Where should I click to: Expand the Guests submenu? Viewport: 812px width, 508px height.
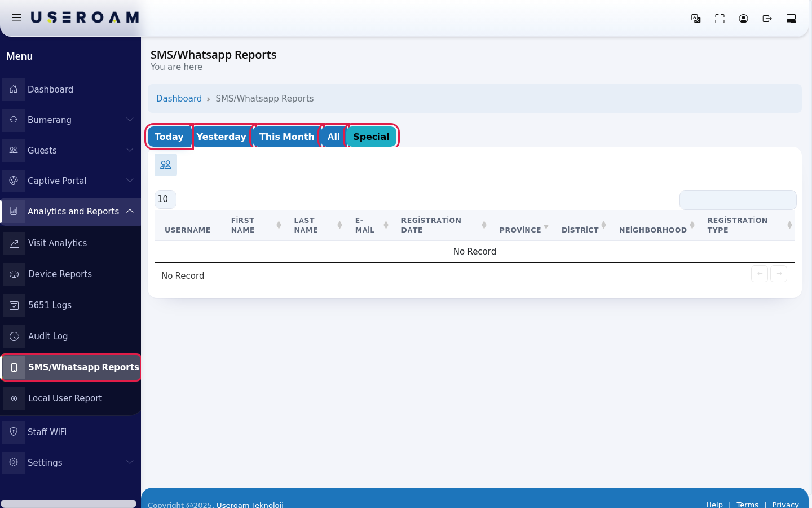130,150
